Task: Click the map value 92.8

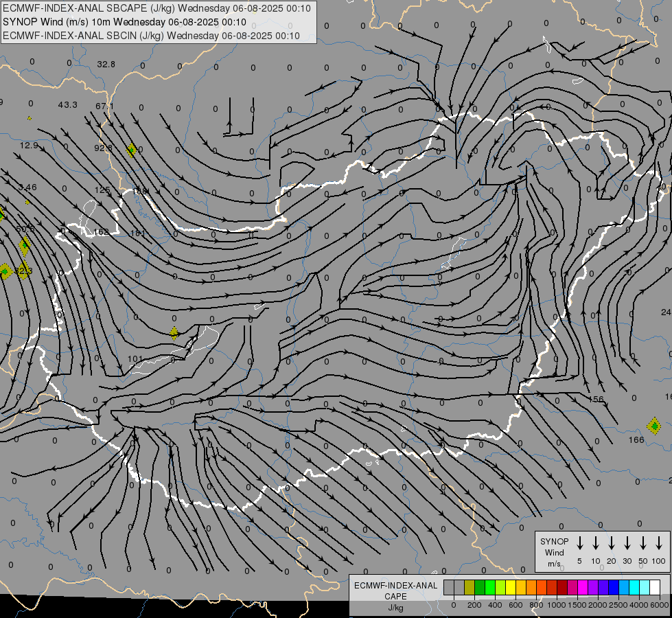Action: [103, 148]
